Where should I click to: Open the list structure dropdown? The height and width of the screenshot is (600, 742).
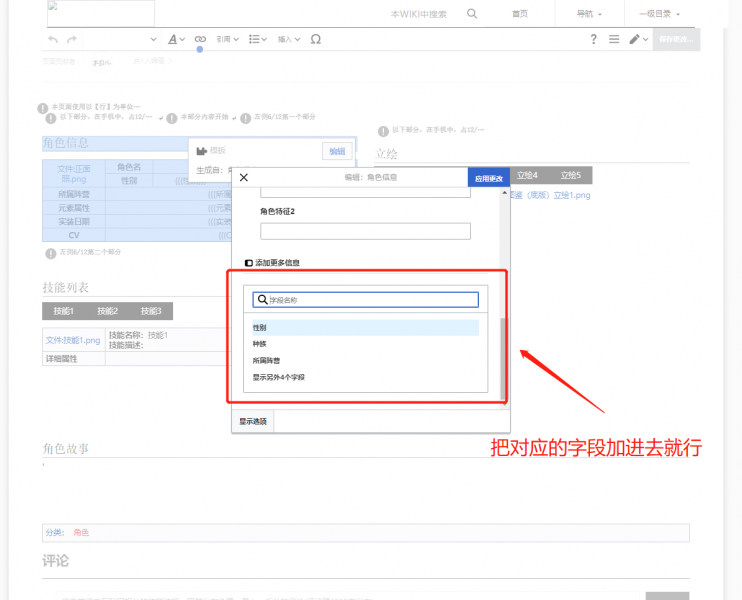(x=258, y=39)
